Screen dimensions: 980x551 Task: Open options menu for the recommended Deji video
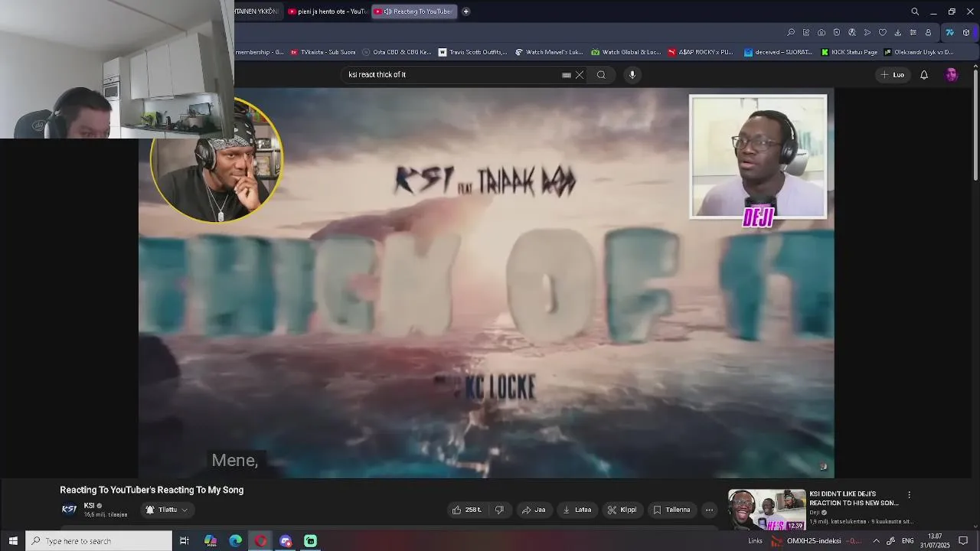pyautogui.click(x=909, y=495)
